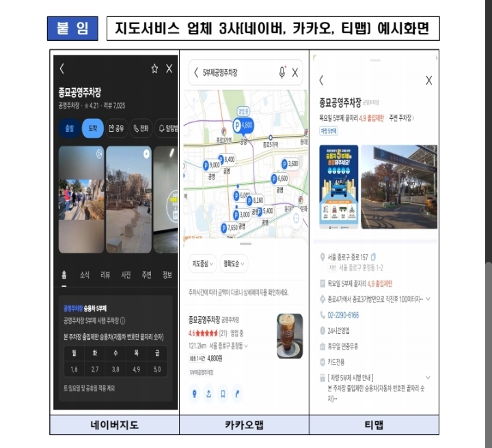This screenshot has height=448, width=492.
Task: Switch to the 리뷰 tab
Action: [x=105, y=275]
